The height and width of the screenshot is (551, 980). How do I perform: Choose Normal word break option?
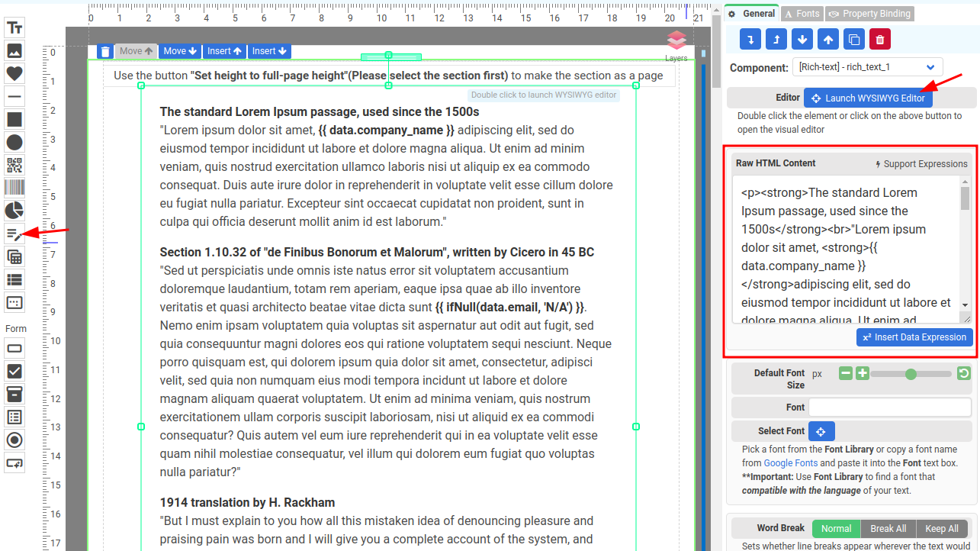coord(836,529)
